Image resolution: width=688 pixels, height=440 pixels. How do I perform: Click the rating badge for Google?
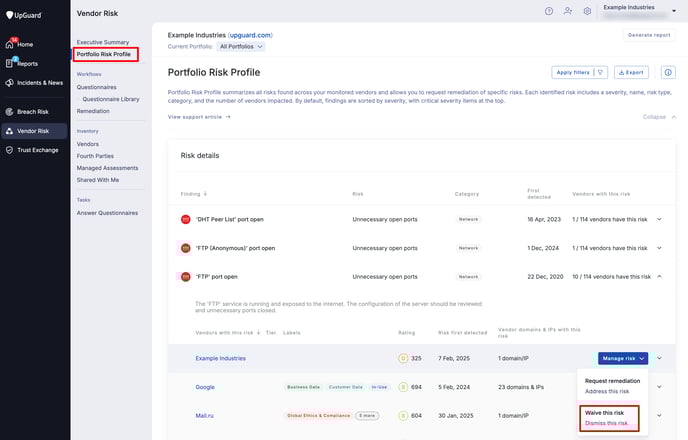[403, 387]
